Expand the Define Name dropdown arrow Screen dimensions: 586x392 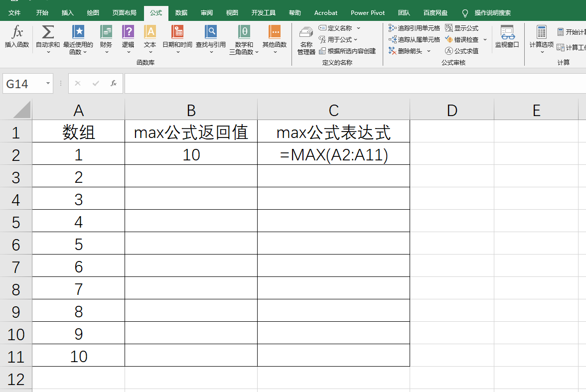pyautogui.click(x=358, y=28)
